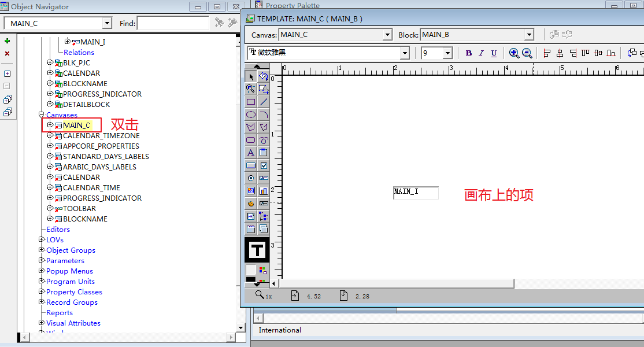Open the Canvas MAIN_C dropdown

coord(387,35)
